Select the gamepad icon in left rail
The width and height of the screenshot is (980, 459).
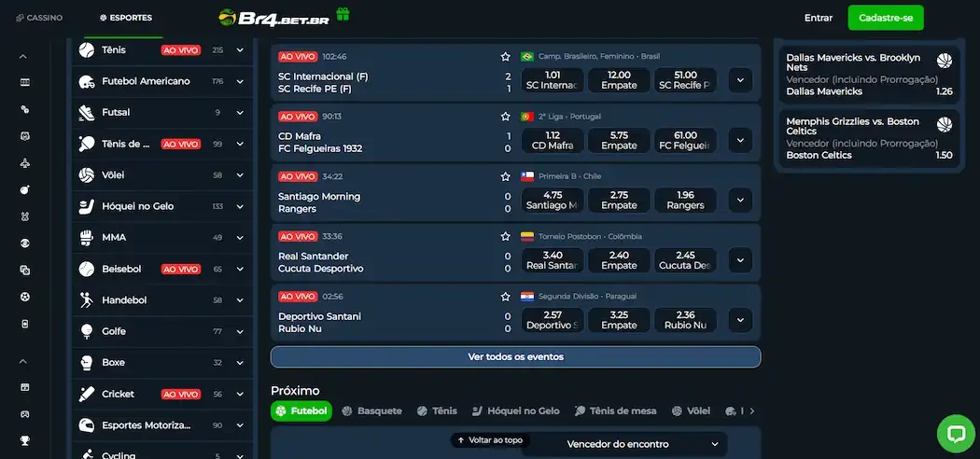pyautogui.click(x=25, y=414)
